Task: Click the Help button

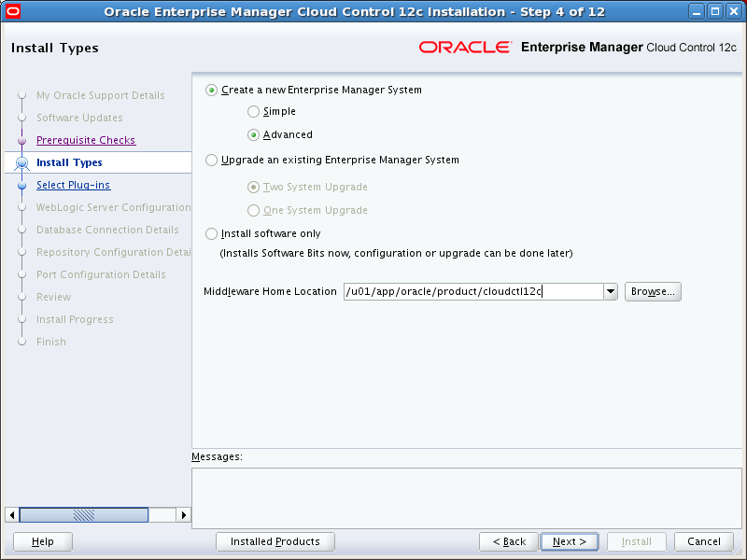Action: click(x=43, y=541)
